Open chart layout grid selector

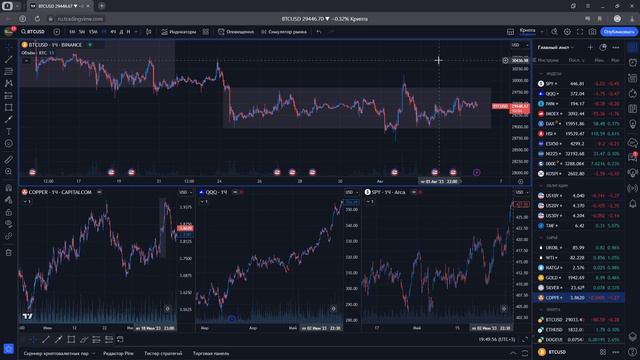click(510, 31)
